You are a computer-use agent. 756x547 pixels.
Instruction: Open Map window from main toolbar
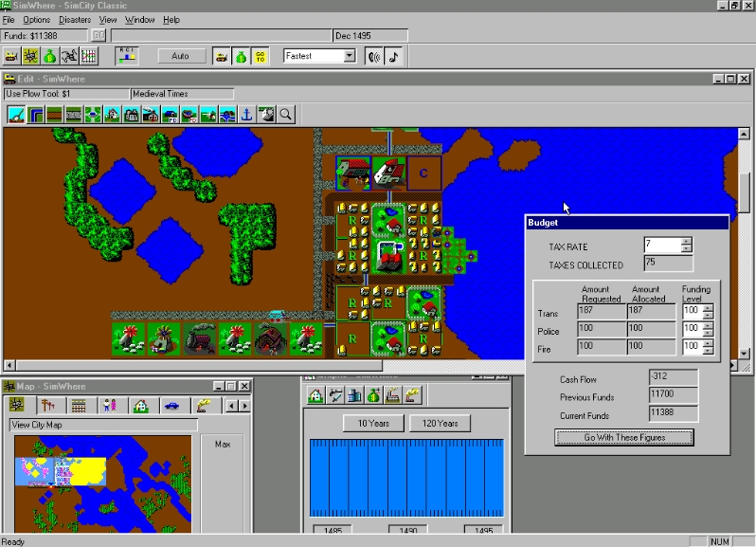coord(31,57)
